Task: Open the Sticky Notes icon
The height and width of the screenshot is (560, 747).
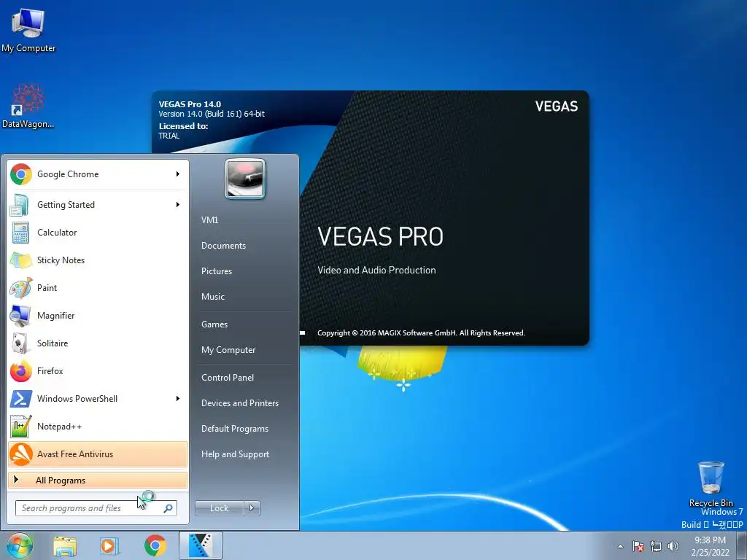Action: pyautogui.click(x=21, y=260)
